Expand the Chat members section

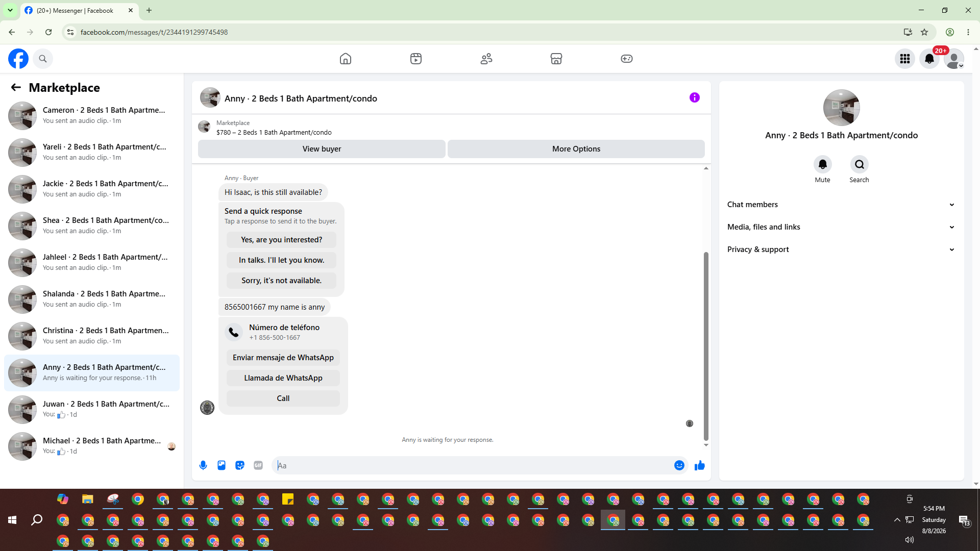(x=842, y=205)
